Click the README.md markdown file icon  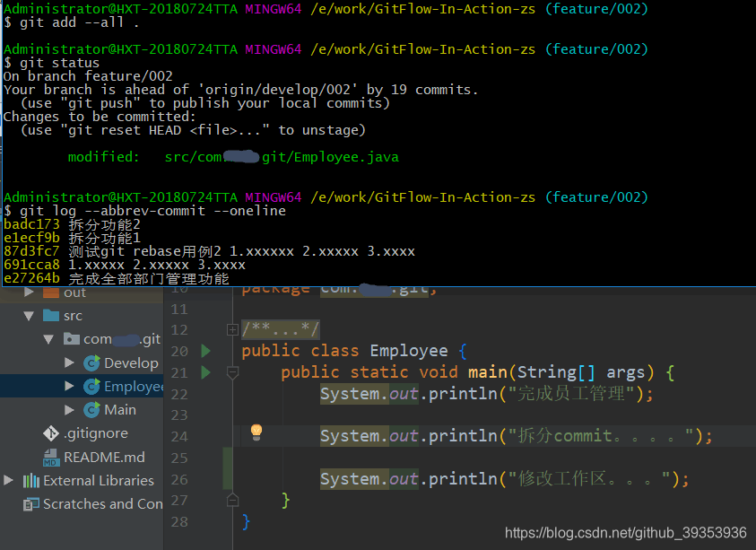(51, 458)
